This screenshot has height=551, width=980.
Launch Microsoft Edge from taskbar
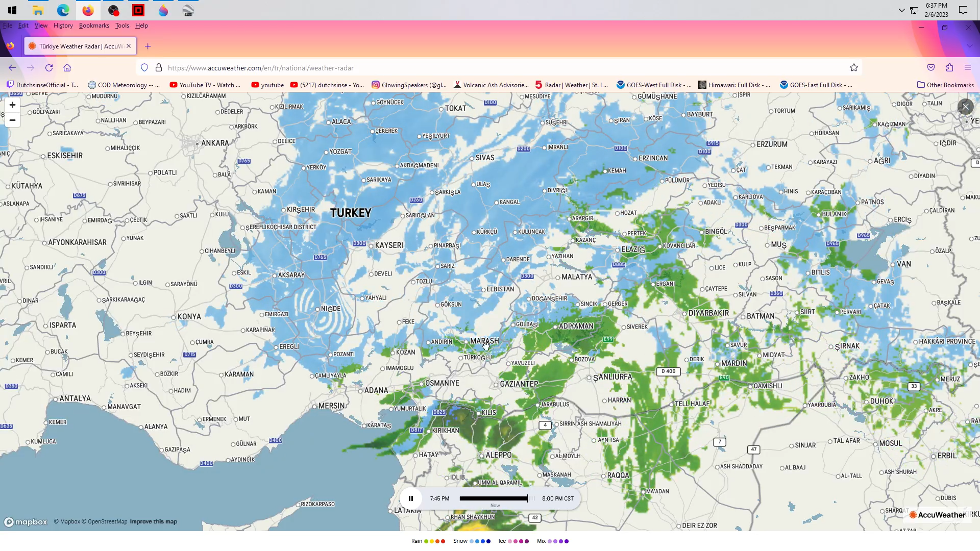(x=63, y=10)
